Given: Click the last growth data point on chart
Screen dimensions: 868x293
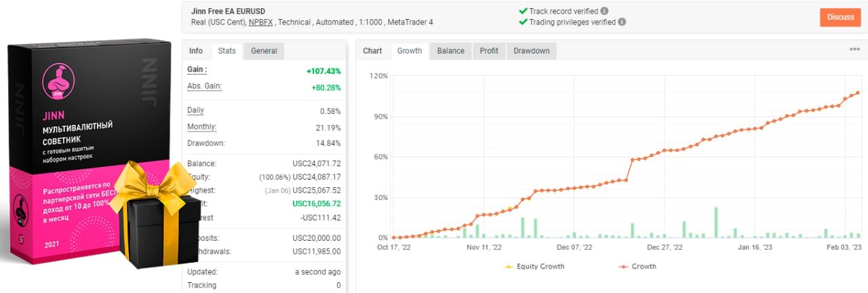Looking at the screenshot, I should pos(858,93).
